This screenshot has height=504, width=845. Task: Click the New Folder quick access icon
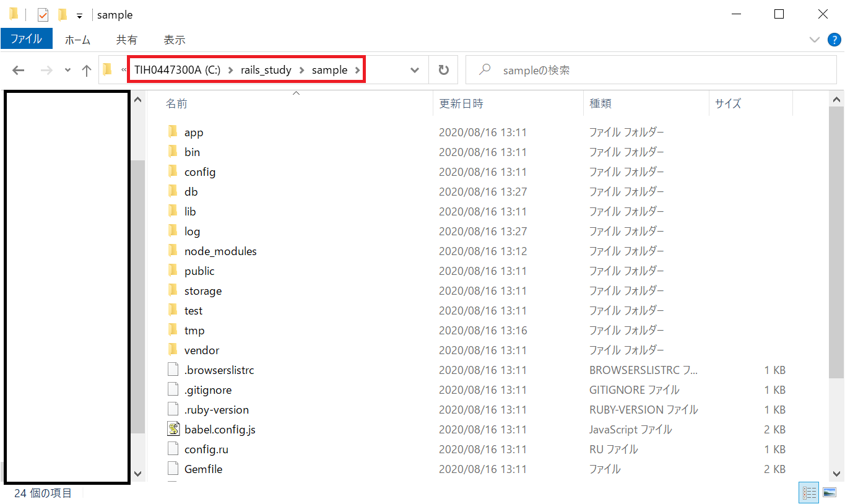[63, 15]
